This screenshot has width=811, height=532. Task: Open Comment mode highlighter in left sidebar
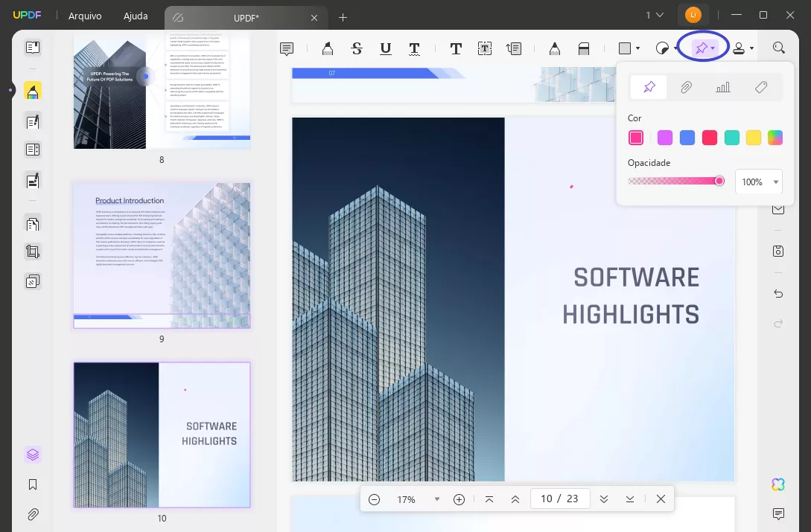33,91
